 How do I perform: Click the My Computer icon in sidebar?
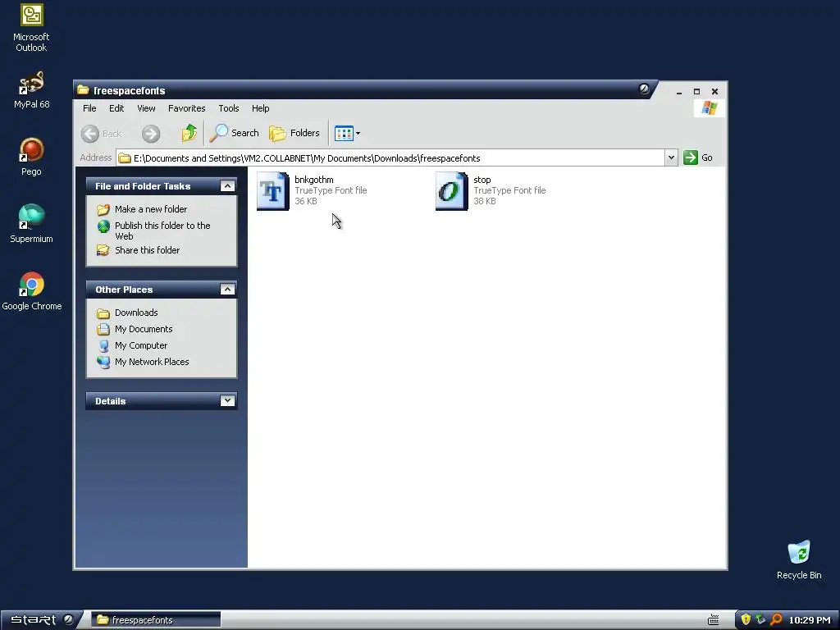(103, 345)
